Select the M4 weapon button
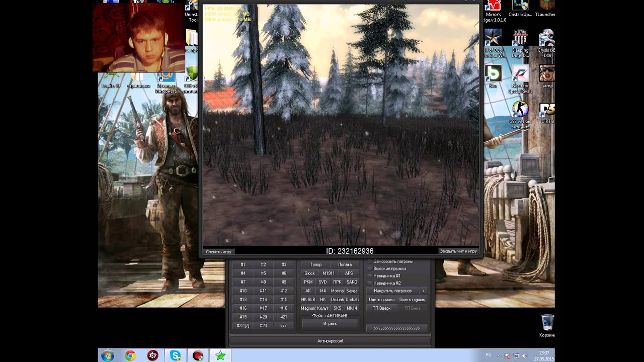Image resolution: width=644 pixels, height=362 pixels. (x=323, y=291)
